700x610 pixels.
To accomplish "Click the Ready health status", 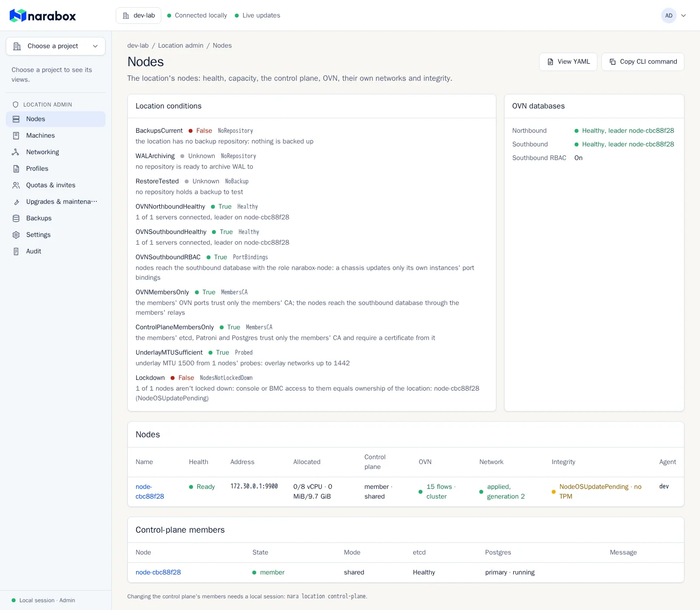I will point(202,487).
